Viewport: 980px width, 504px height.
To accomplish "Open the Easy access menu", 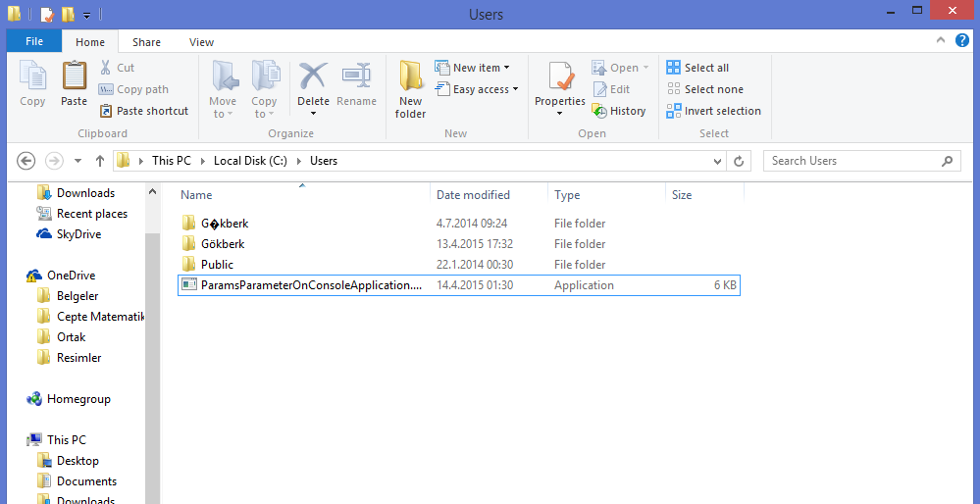I will click(478, 89).
